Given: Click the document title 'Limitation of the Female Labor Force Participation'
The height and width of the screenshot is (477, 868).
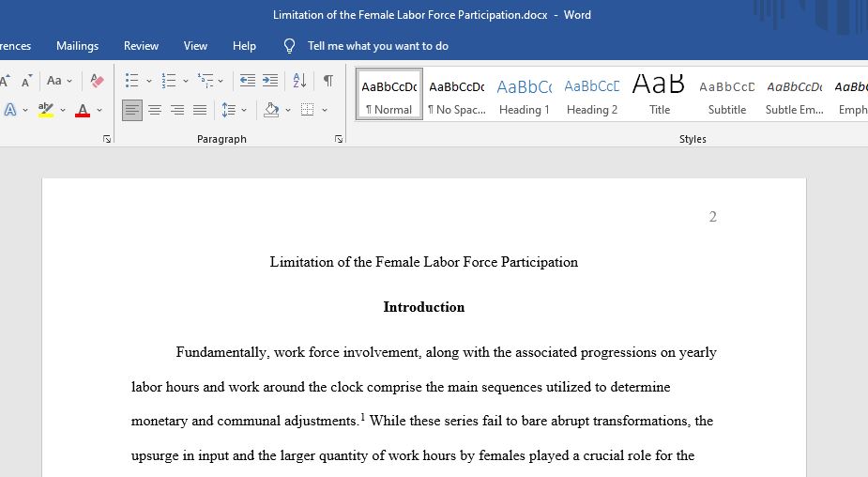Looking at the screenshot, I should point(424,262).
